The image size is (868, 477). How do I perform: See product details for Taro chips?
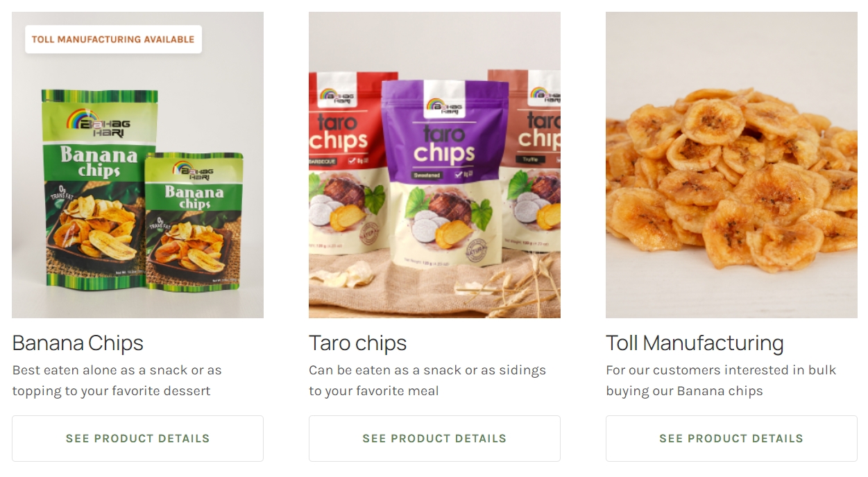pyautogui.click(x=434, y=438)
